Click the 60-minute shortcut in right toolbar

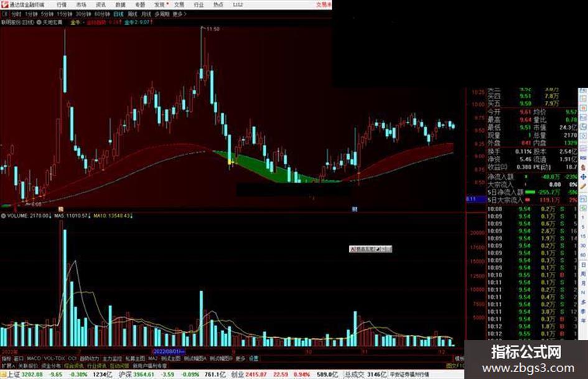pyautogui.click(x=583, y=255)
